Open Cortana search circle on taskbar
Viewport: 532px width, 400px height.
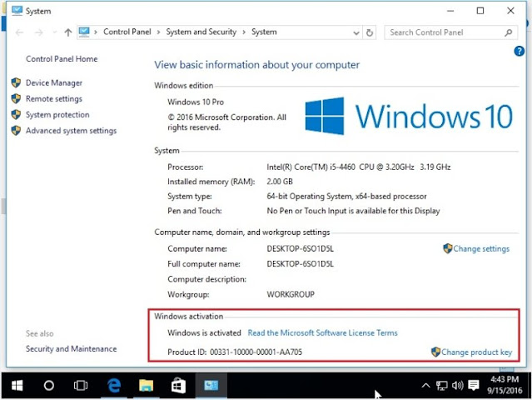tap(49, 385)
